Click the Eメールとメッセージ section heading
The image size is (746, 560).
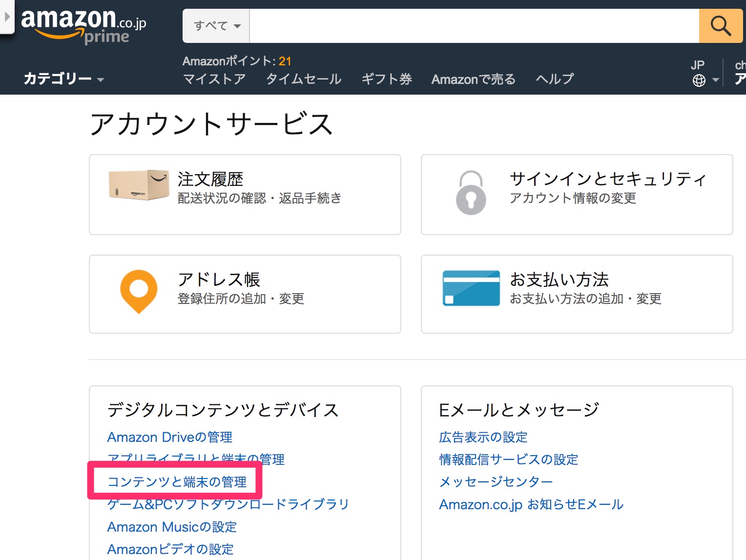coord(519,410)
